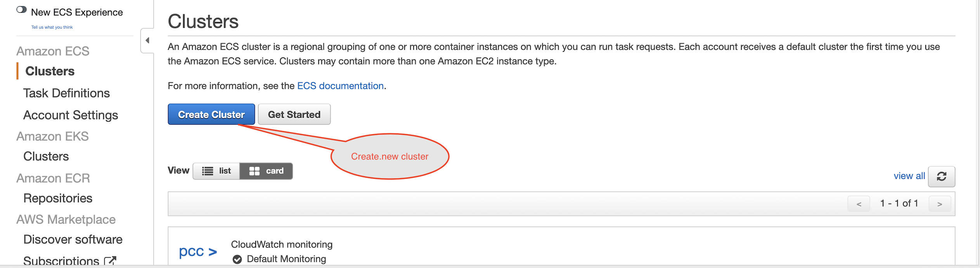Open Task Definitions in the sidebar

coord(66,93)
